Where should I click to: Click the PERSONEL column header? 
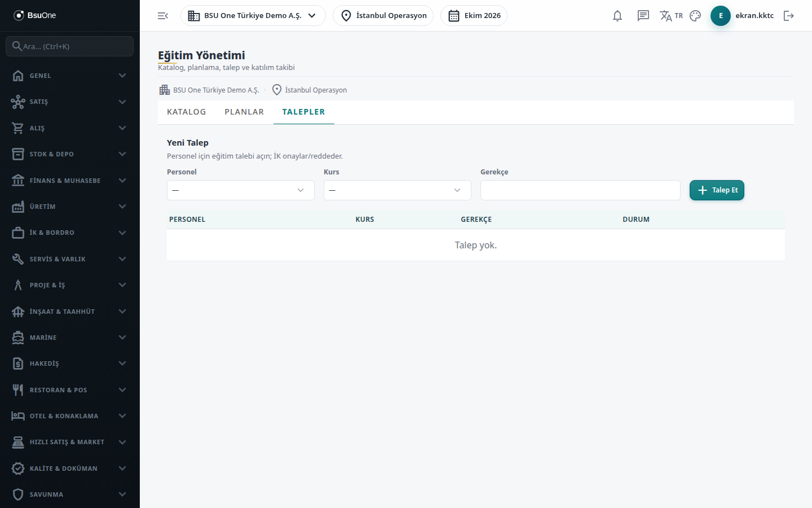point(187,220)
